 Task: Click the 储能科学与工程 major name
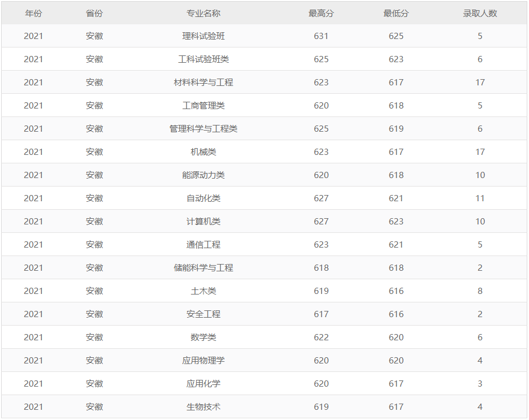pyautogui.click(x=203, y=268)
